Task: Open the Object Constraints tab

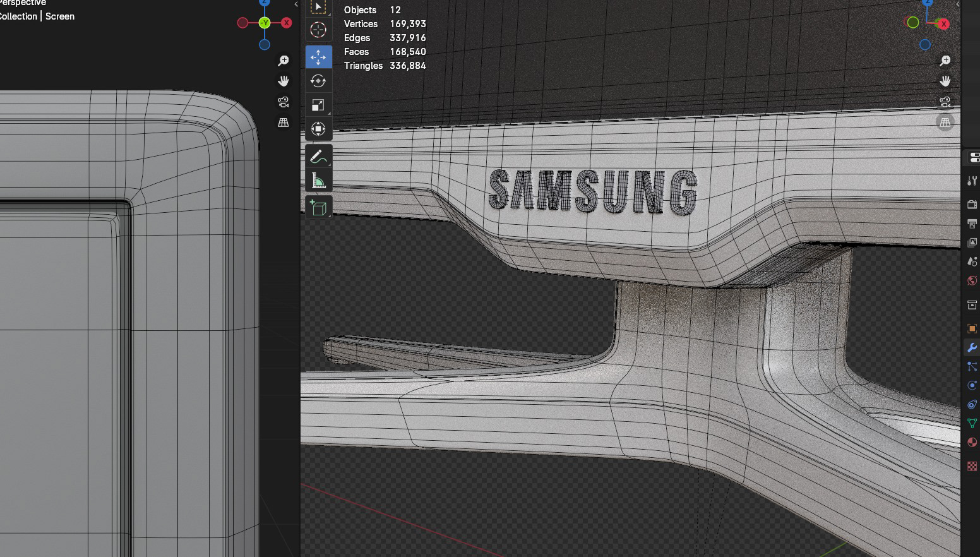Action: point(972,404)
